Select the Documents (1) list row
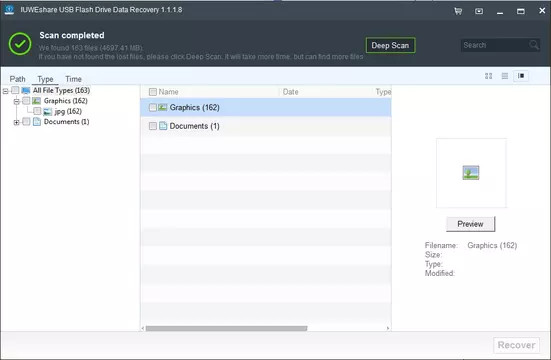This screenshot has height=360, width=551. pos(266,126)
